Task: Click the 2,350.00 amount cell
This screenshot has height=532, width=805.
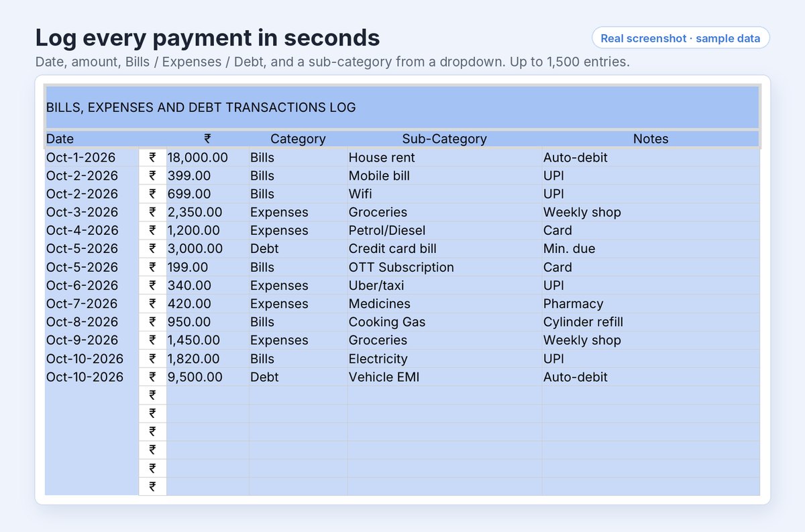Action: 207,212
